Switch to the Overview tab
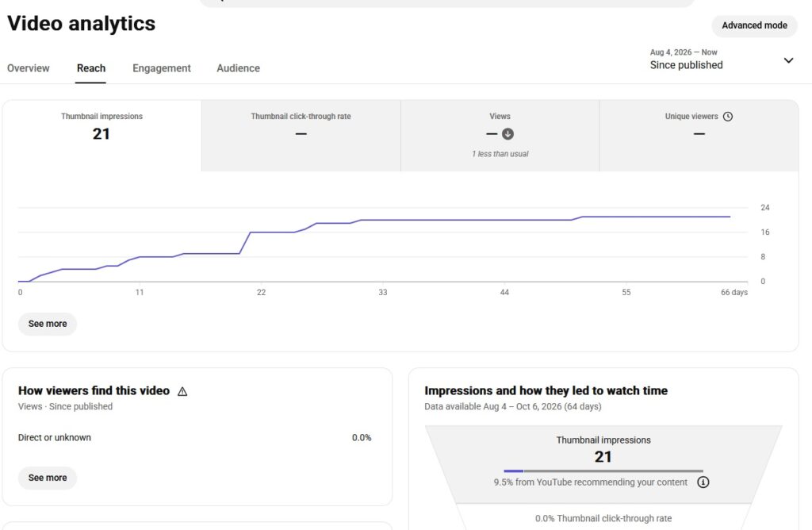 [29, 68]
